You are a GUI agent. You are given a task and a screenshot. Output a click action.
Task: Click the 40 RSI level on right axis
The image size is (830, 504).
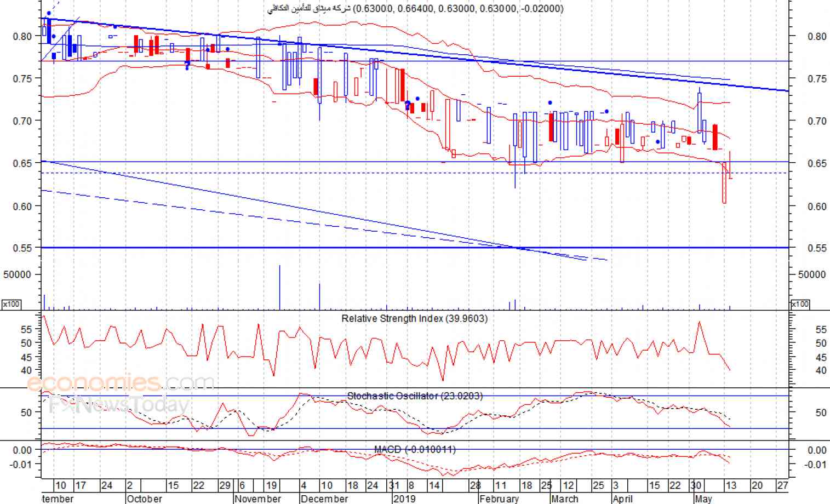821,370
